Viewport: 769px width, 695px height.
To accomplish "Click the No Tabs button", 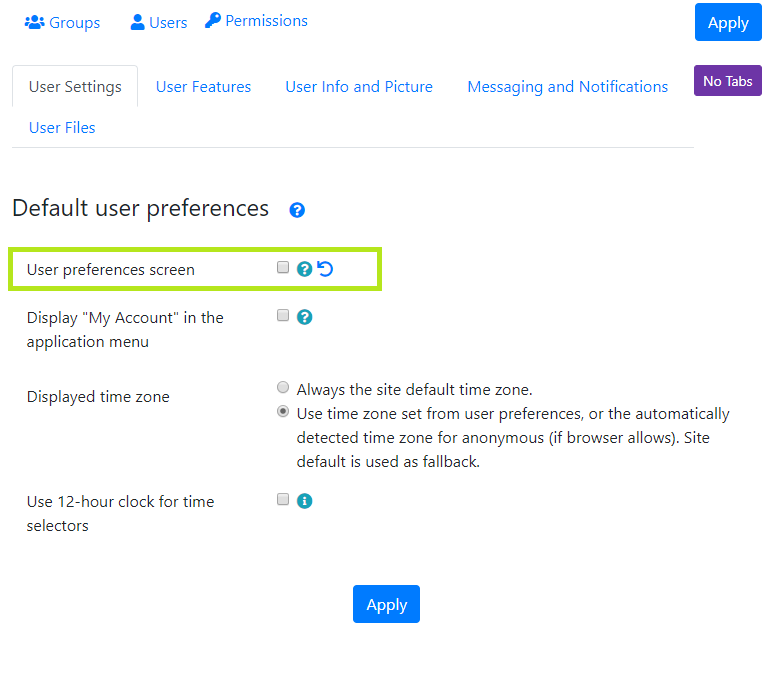I will coord(727,80).
